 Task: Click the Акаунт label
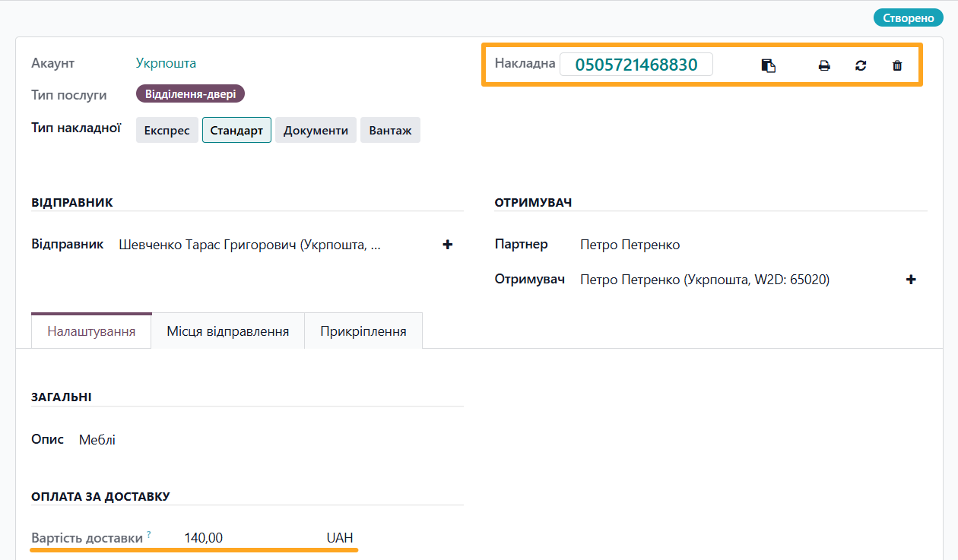tap(53, 63)
